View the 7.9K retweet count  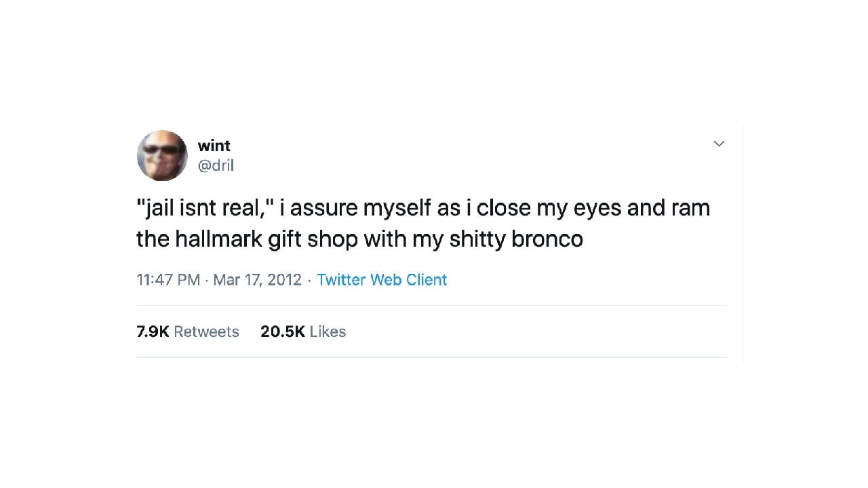coord(152,331)
